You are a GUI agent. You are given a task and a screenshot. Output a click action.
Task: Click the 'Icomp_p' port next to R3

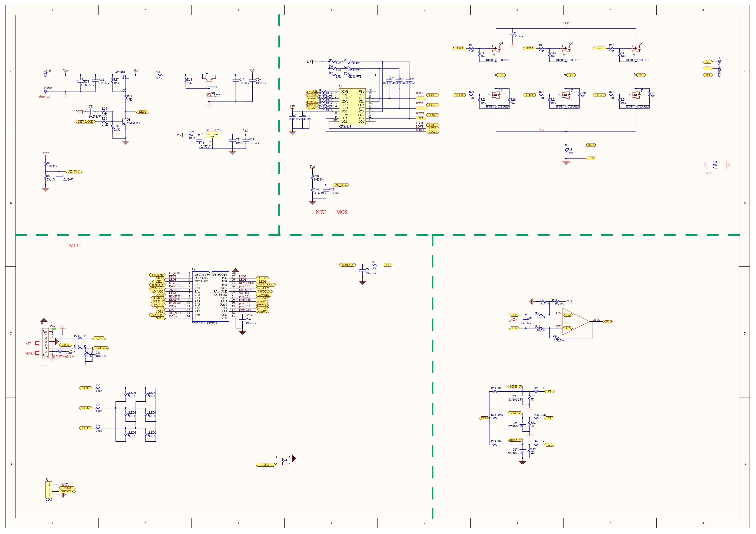point(347,265)
